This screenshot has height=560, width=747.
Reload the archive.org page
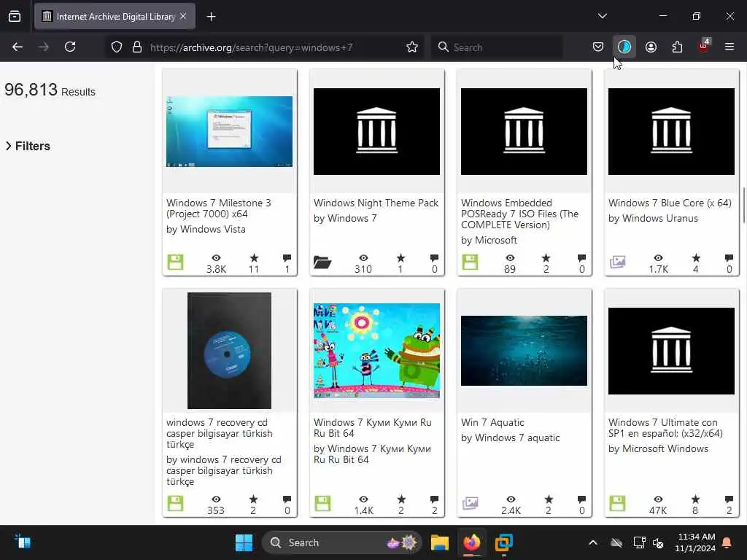(x=70, y=47)
